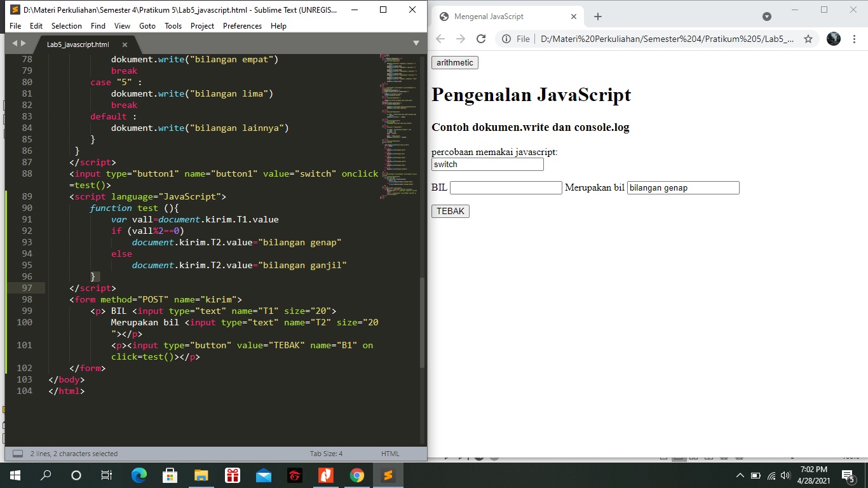Screen dimensions: 868x488
Task: Click Chrome's forward navigation arrow
Action: [x=460, y=39]
